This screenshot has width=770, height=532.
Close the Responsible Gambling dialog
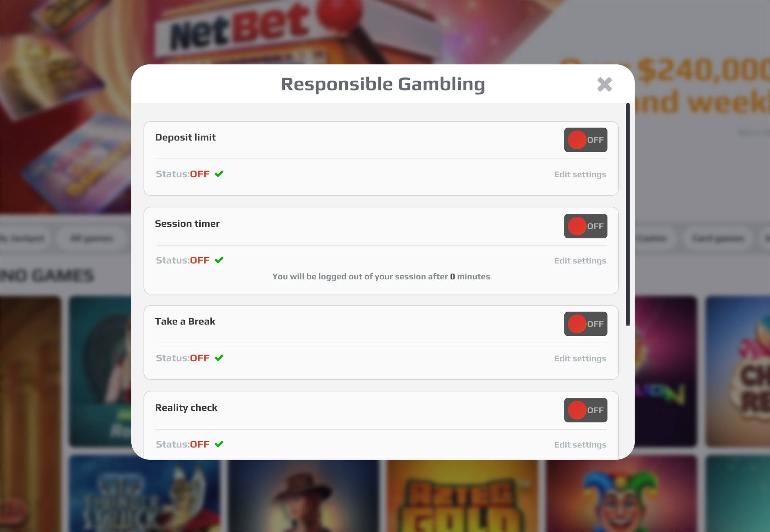tap(604, 84)
